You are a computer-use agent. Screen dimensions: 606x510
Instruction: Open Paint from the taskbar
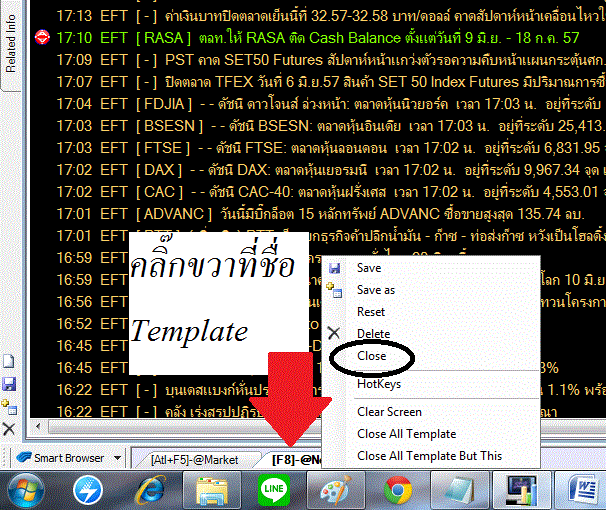pos(335,491)
